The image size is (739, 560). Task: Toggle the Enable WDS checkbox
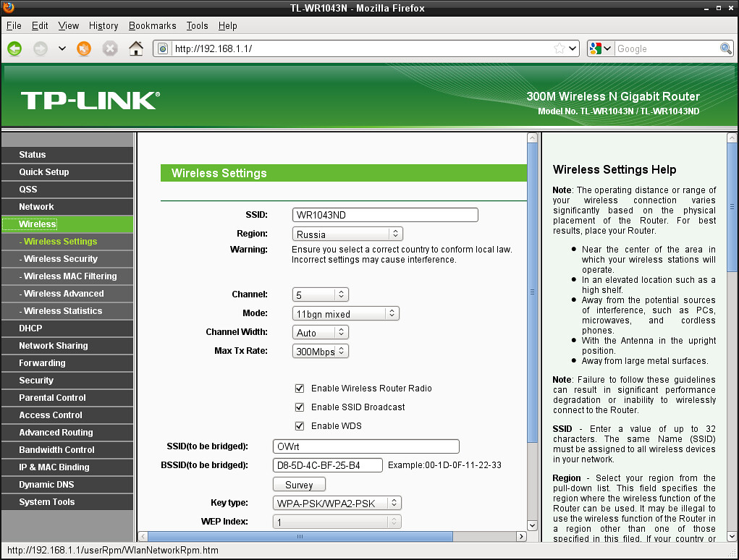click(x=300, y=426)
